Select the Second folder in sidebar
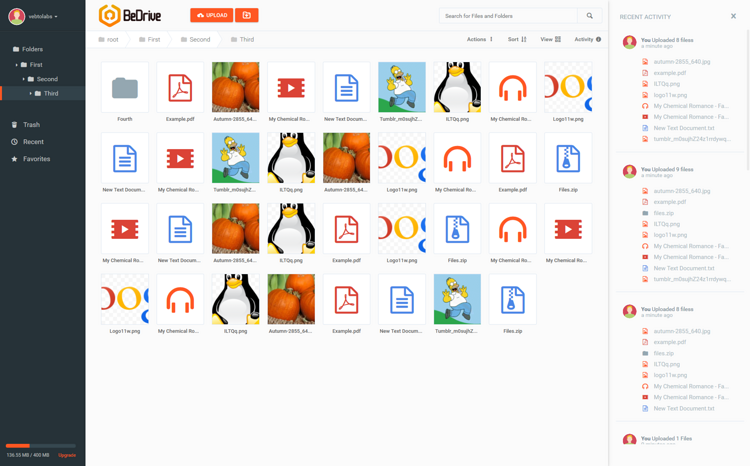Viewport: 750px width, 466px height. (x=43, y=79)
